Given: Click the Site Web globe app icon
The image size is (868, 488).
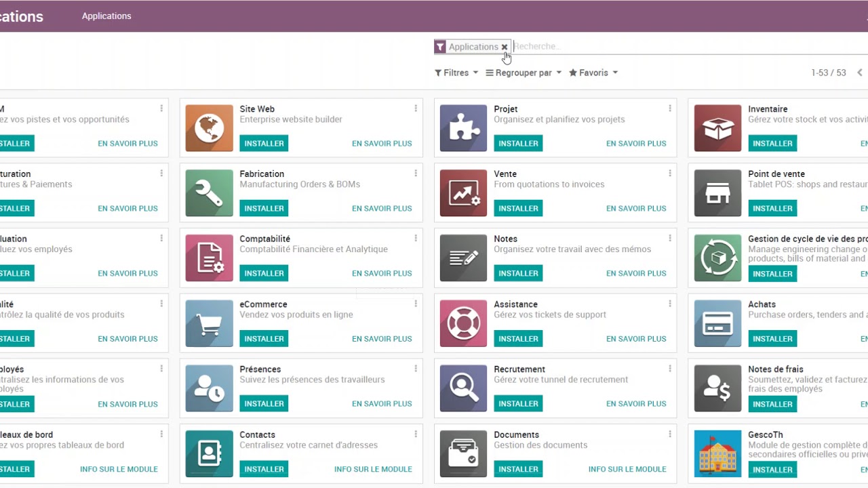Looking at the screenshot, I should point(209,128).
